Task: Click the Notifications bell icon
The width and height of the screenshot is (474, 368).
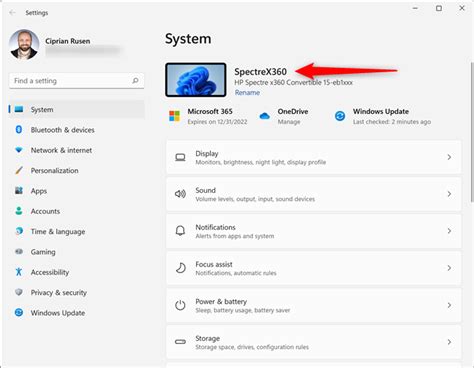Action: tap(180, 231)
